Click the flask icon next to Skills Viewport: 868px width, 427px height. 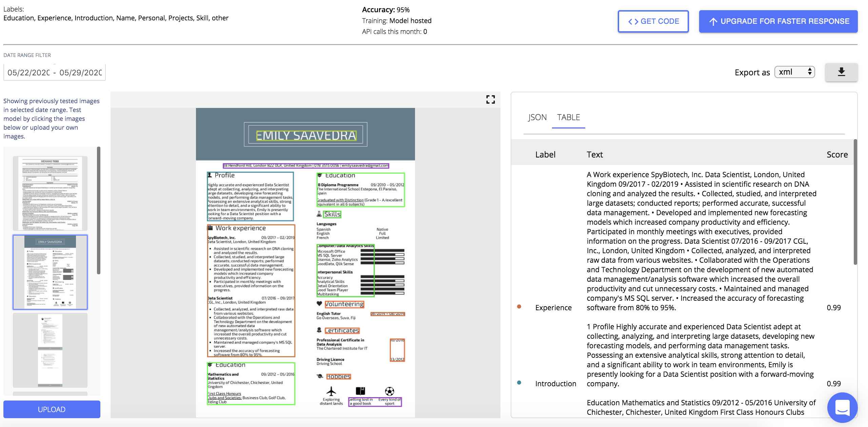[x=319, y=214]
